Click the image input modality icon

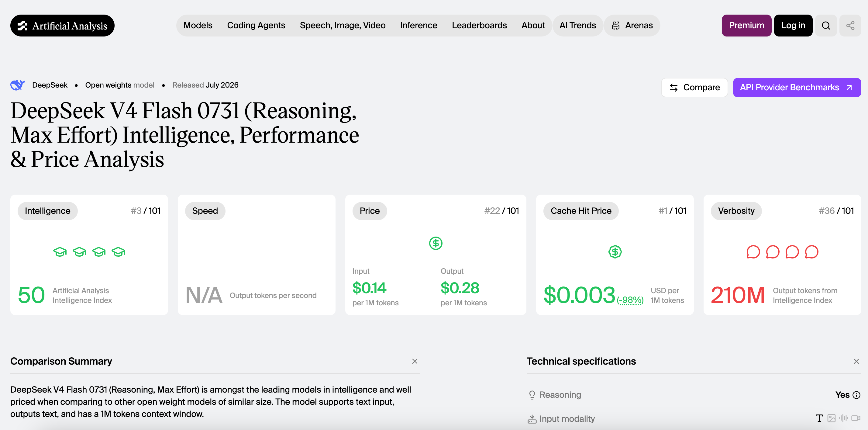coord(831,418)
